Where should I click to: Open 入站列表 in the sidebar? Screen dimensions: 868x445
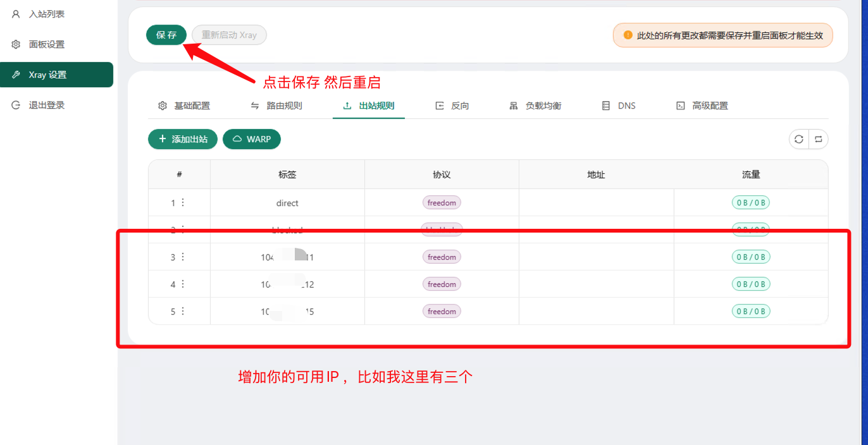46,14
